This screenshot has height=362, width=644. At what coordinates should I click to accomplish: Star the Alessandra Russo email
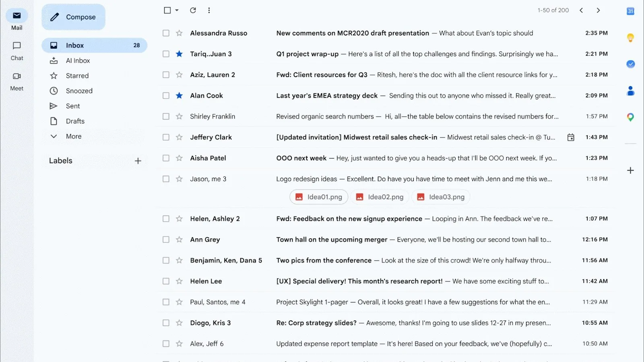click(179, 33)
